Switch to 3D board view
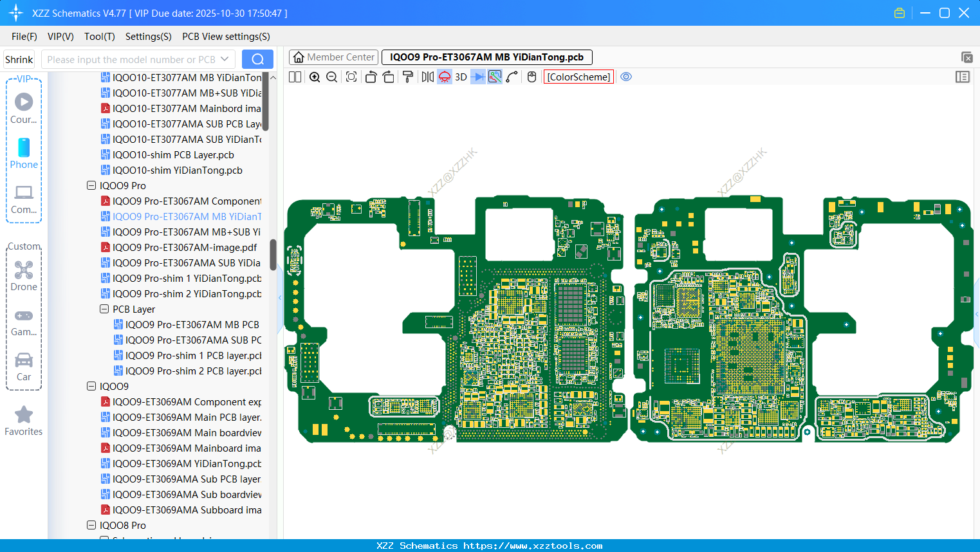The image size is (980, 552). pos(461,77)
